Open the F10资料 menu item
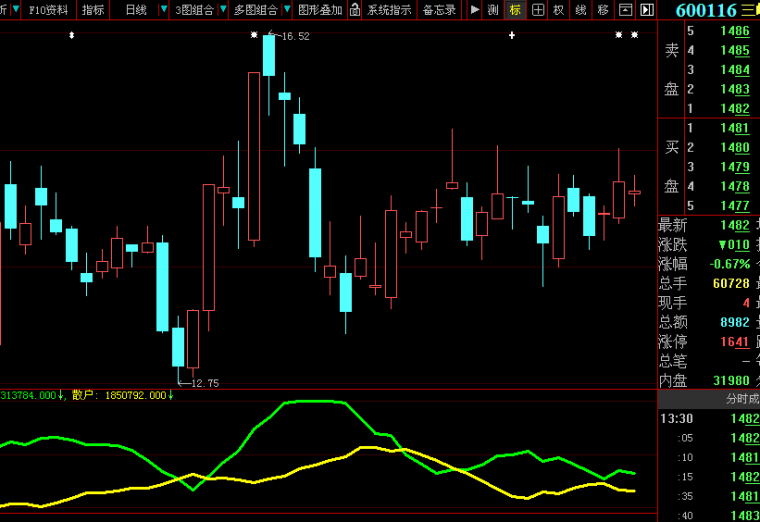The height and width of the screenshot is (522, 760). coord(48,10)
